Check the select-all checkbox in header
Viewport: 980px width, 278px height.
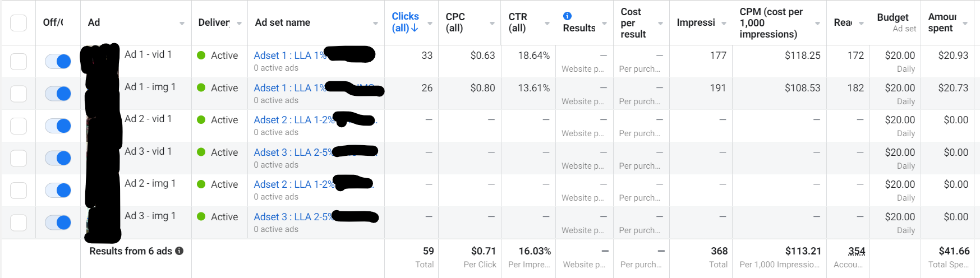tap(19, 23)
